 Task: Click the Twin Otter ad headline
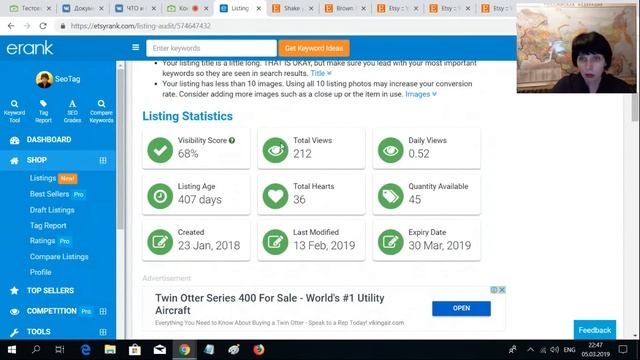269,304
